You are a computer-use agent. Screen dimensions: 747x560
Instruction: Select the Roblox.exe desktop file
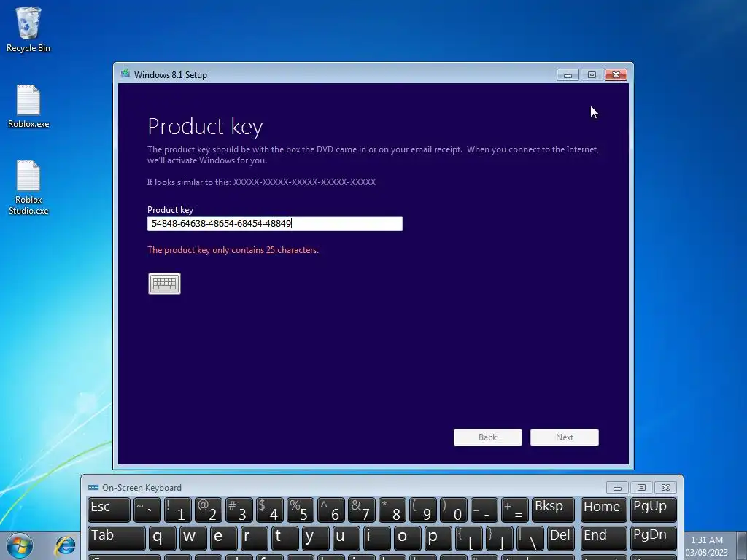28,106
